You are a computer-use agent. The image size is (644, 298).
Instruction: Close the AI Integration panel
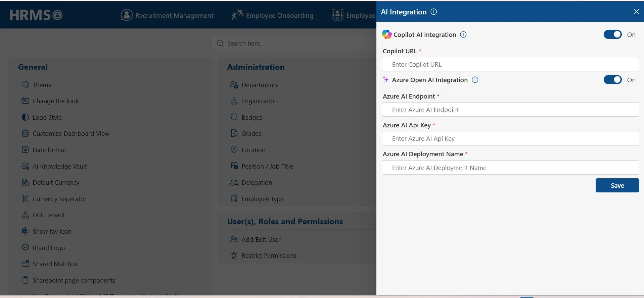tap(636, 12)
